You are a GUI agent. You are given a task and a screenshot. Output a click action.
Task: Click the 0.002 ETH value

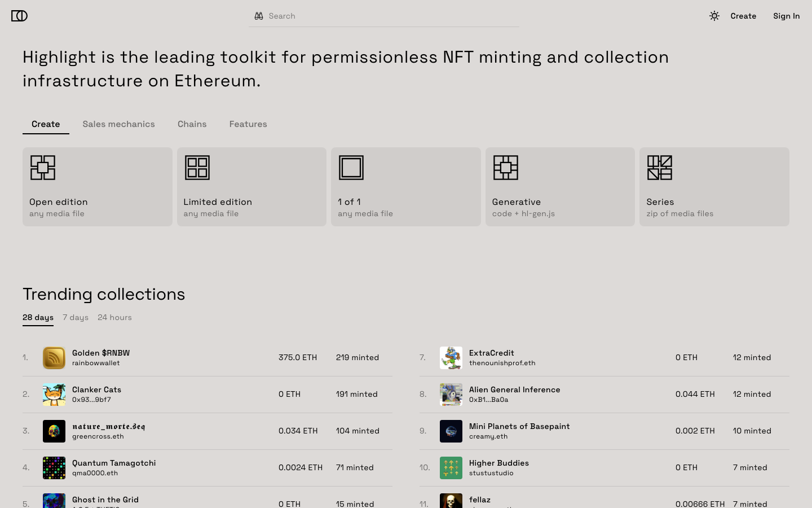(x=695, y=431)
